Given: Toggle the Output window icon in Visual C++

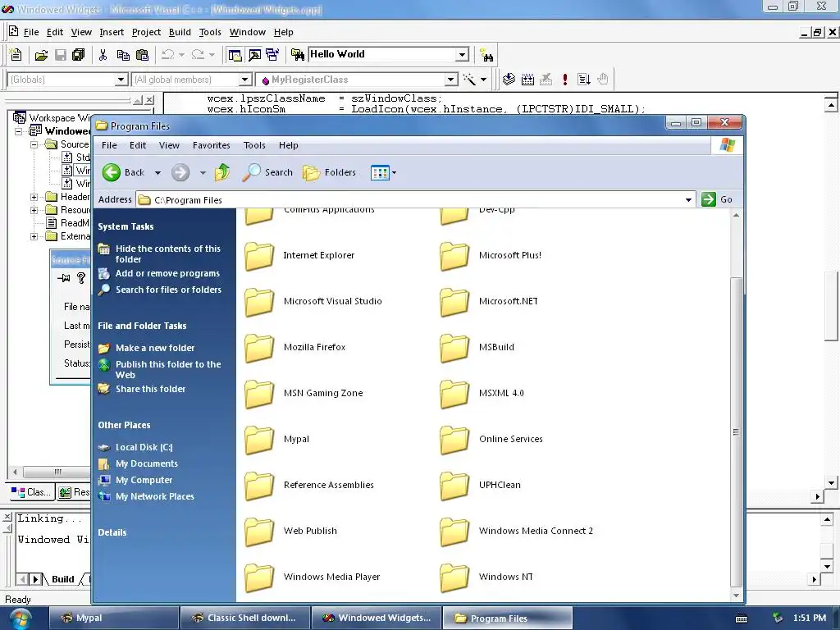Looking at the screenshot, I should coord(254,55).
